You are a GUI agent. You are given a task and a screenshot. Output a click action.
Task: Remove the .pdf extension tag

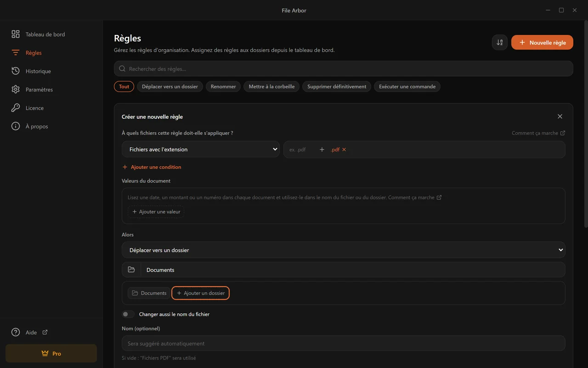pos(344,149)
